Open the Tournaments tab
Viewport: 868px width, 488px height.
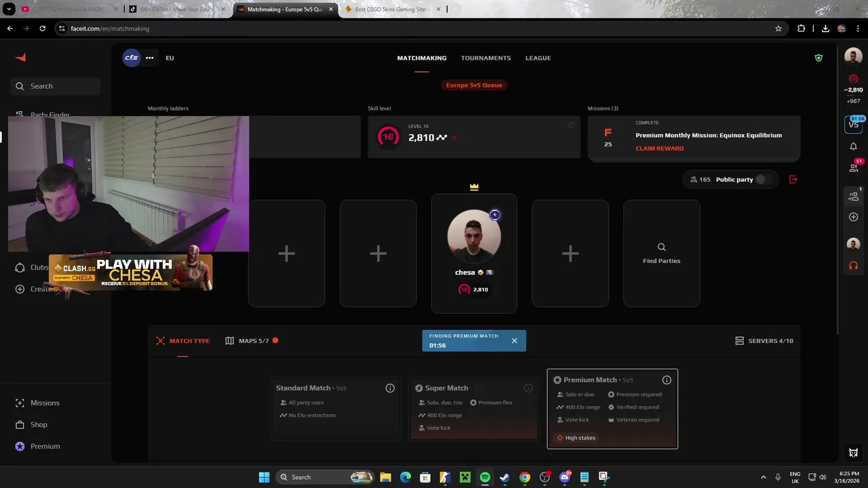(x=486, y=58)
